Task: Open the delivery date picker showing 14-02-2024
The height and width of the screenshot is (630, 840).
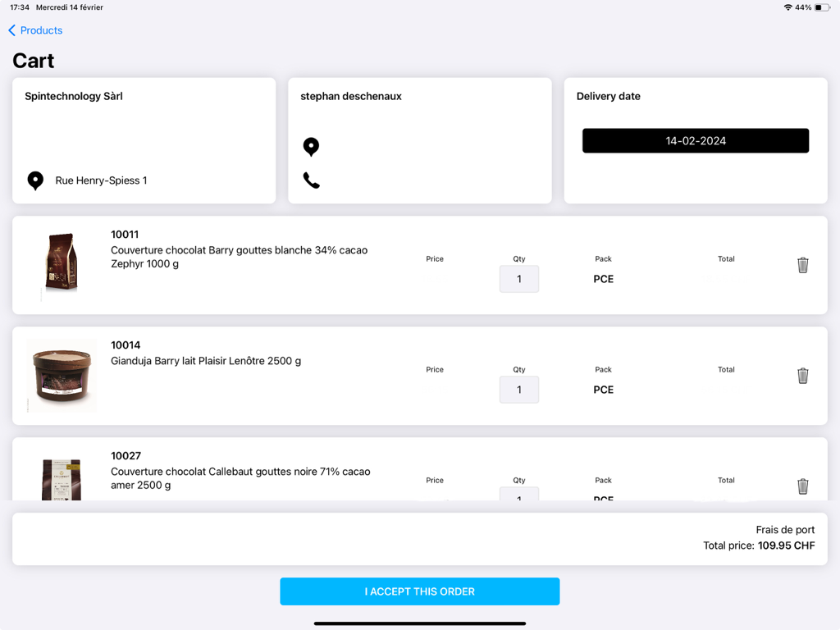Action: pyautogui.click(x=695, y=140)
